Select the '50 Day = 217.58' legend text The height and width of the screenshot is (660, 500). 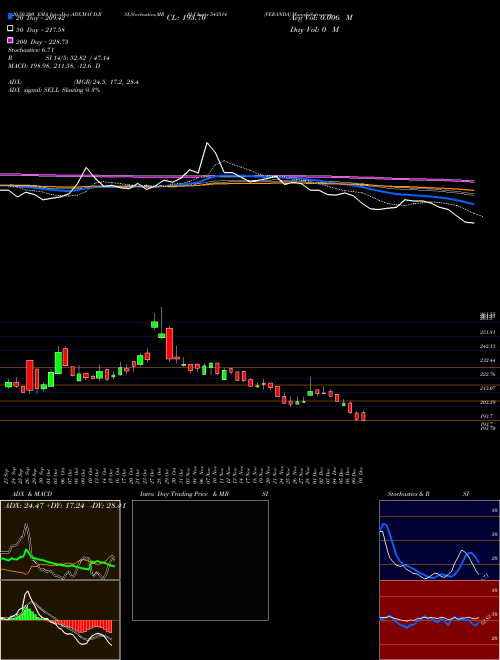[40, 30]
